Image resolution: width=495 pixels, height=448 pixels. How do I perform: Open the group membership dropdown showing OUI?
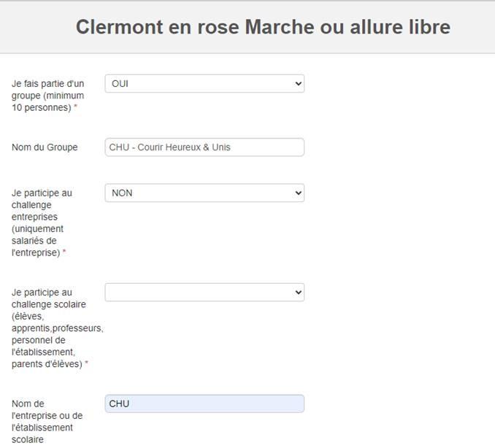[x=204, y=84]
